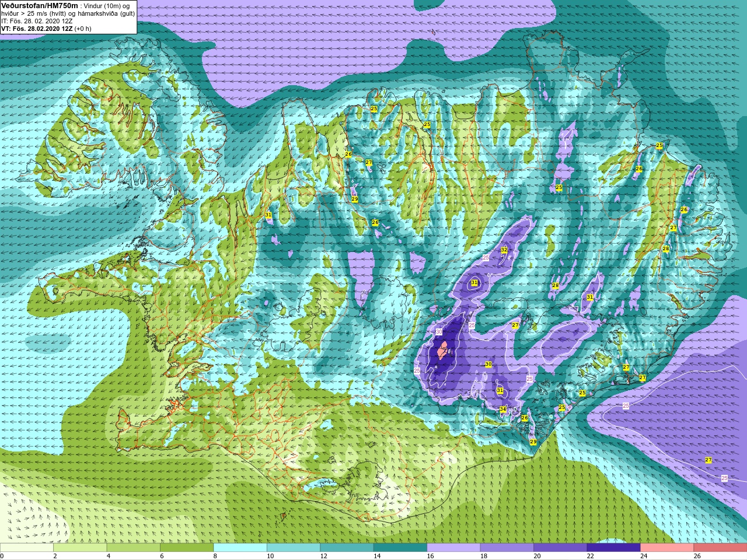
Task: Pick the 24–26 m/s pink legend swatch
Action: [x=667, y=548]
